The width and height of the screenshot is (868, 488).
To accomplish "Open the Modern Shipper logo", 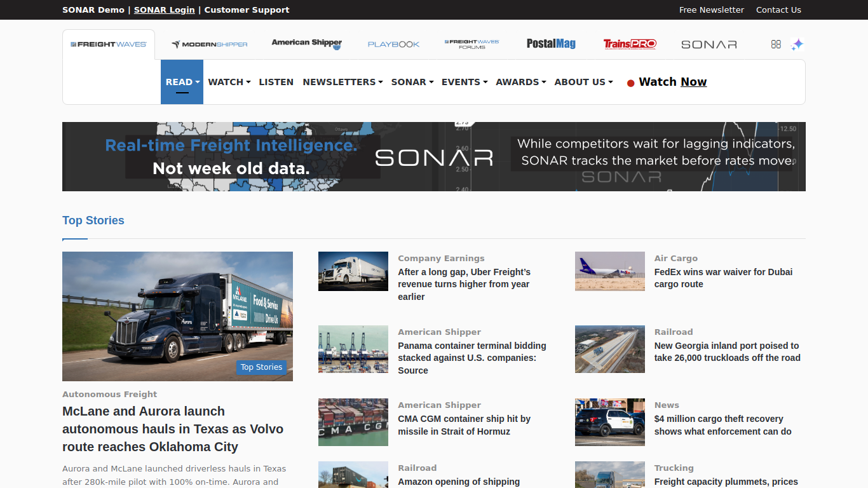I will 210,44.
